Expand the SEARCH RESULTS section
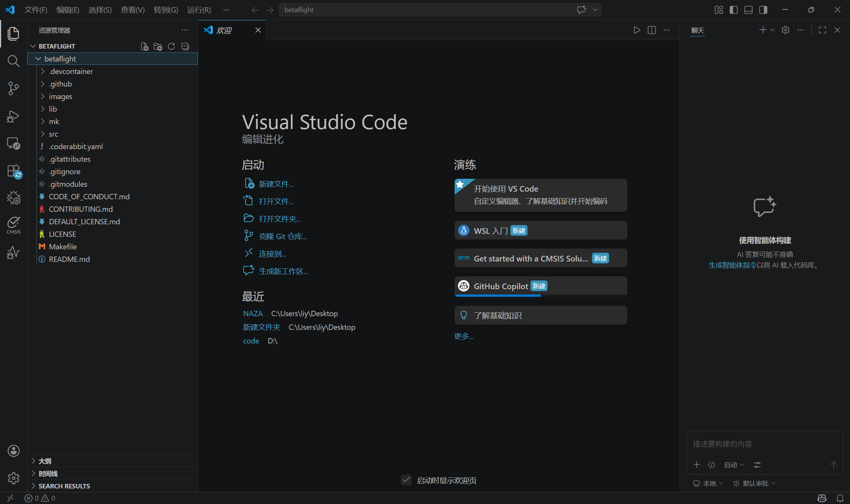Image resolution: width=850 pixels, height=504 pixels. [112, 486]
